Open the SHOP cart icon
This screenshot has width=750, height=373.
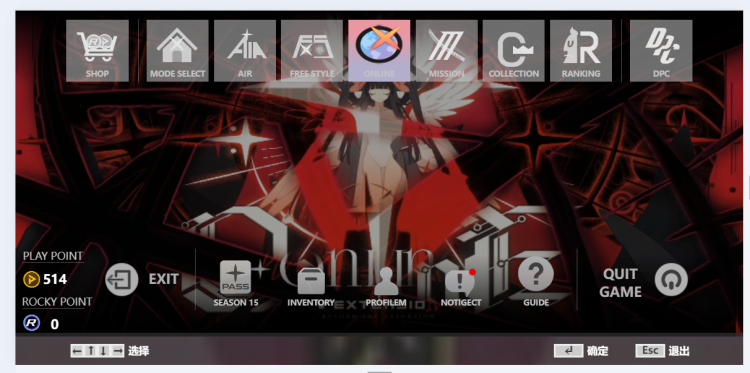tap(97, 51)
